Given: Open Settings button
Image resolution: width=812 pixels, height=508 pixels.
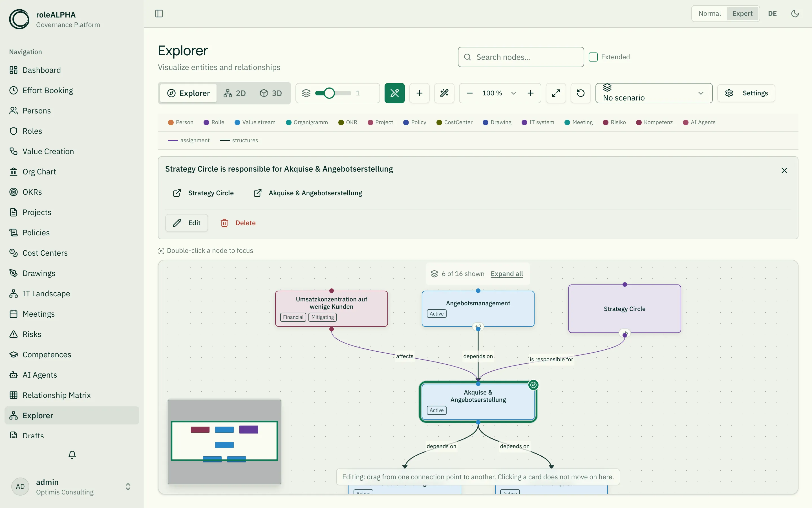Looking at the screenshot, I should 746,93.
